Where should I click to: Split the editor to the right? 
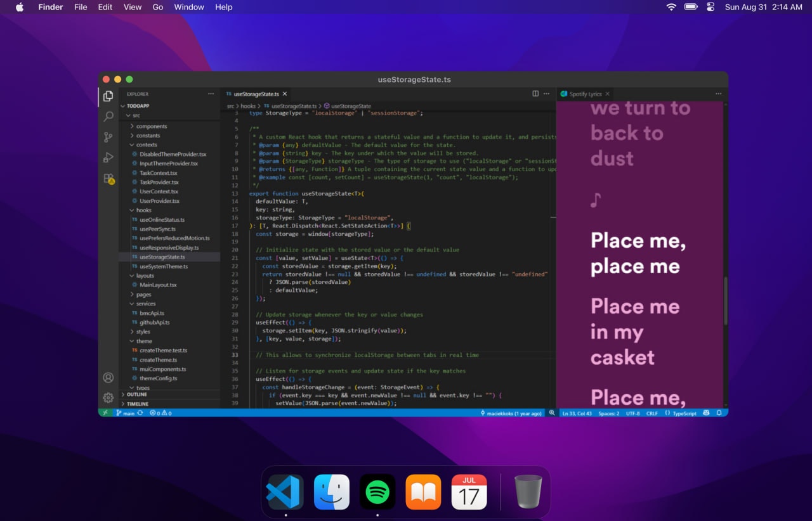click(x=535, y=94)
